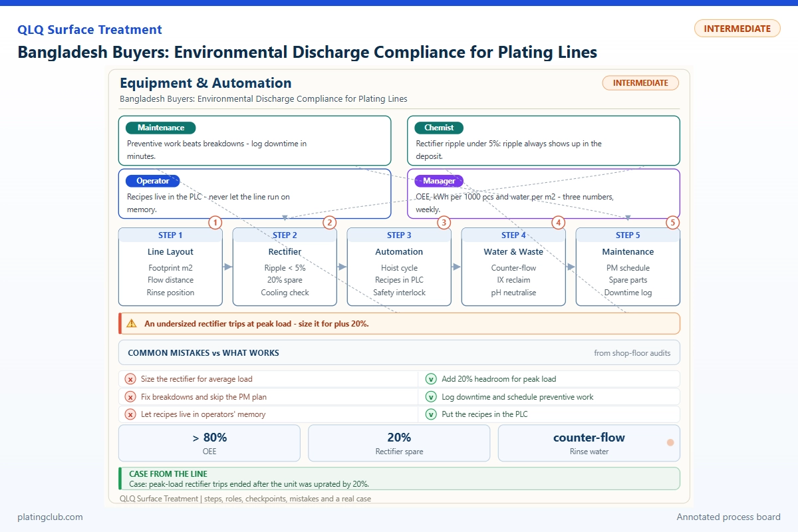The image size is (798, 532).
Task: Click the red X icon beside 'Let recipes live in operators' memory'
Action: tap(130, 414)
